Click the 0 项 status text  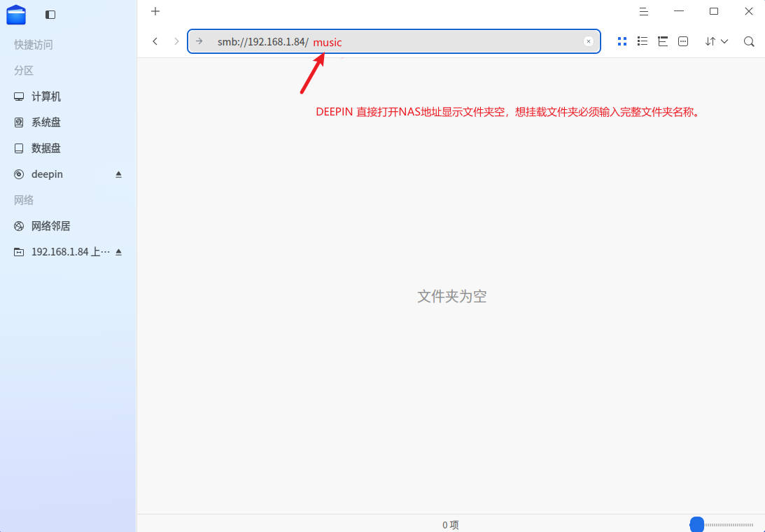click(450, 525)
